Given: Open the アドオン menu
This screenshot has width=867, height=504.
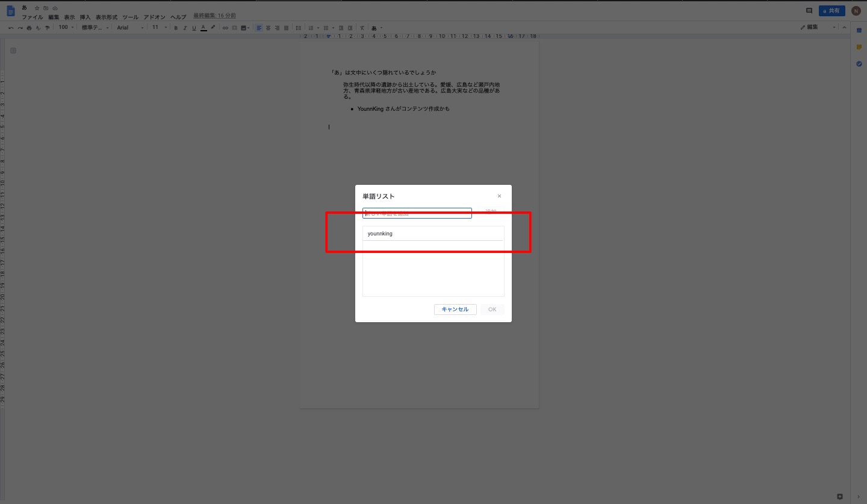Looking at the screenshot, I should click(x=154, y=17).
